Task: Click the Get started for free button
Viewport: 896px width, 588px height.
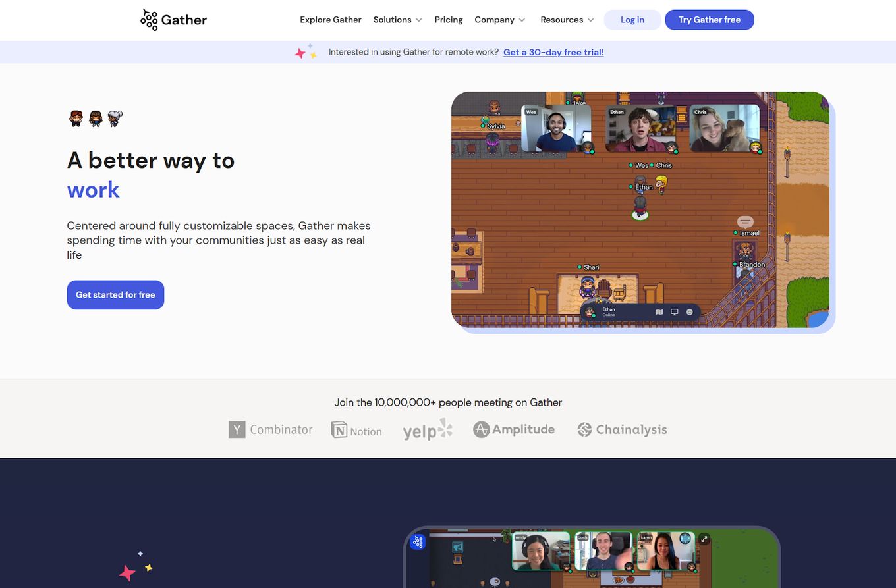Action: [115, 295]
